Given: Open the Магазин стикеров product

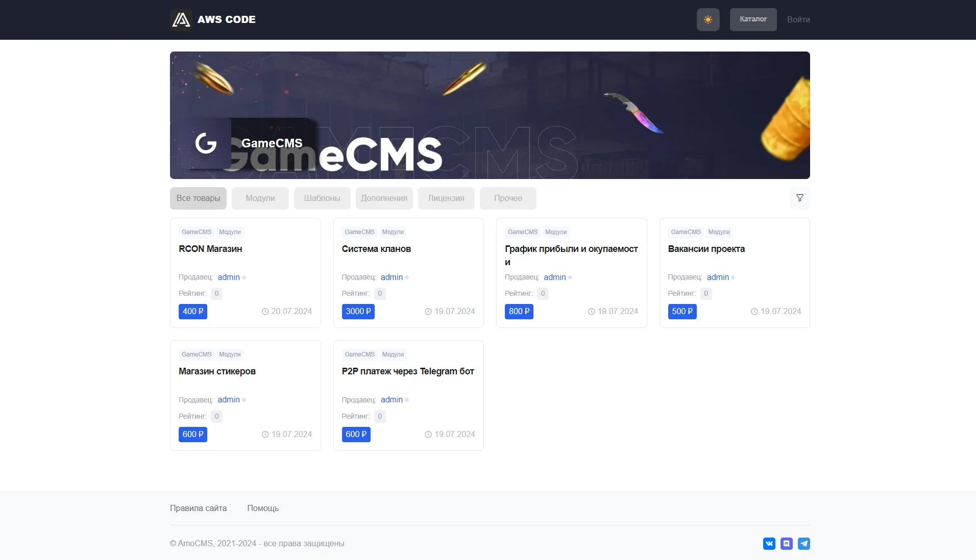Looking at the screenshot, I should [217, 371].
